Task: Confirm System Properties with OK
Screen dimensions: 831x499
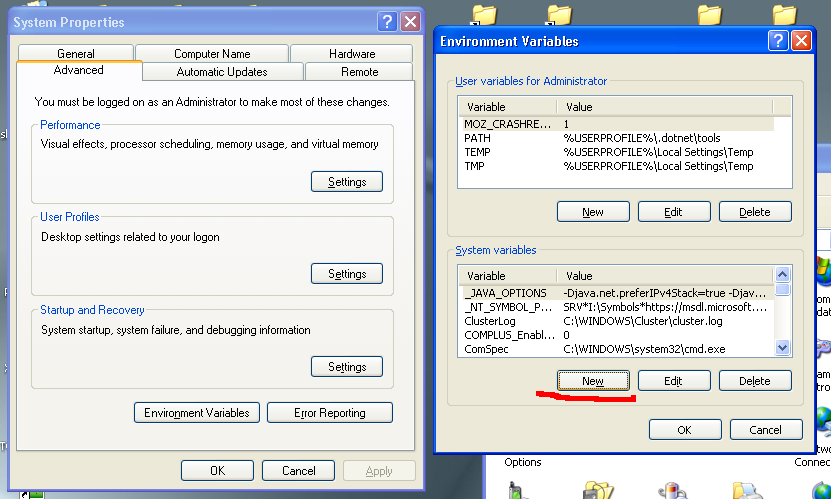Action: 217,470
